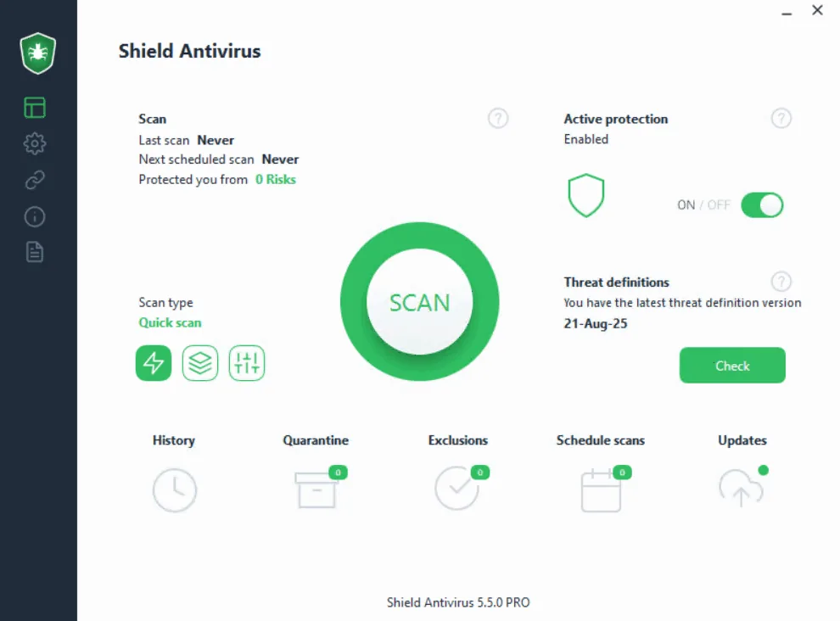This screenshot has width=840, height=621.
Task: Open settings gear in the sidebar
Action: (35, 143)
